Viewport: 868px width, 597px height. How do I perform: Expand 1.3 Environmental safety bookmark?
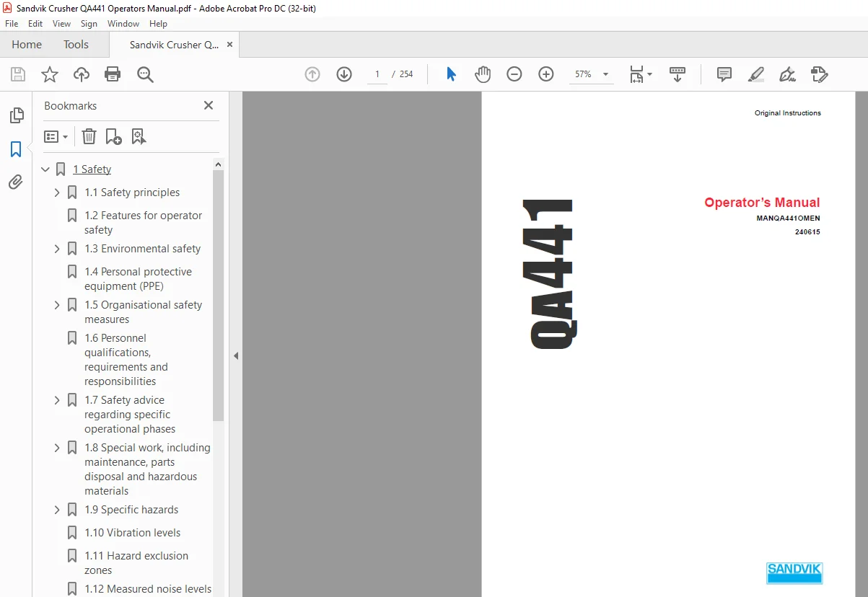[x=57, y=249]
